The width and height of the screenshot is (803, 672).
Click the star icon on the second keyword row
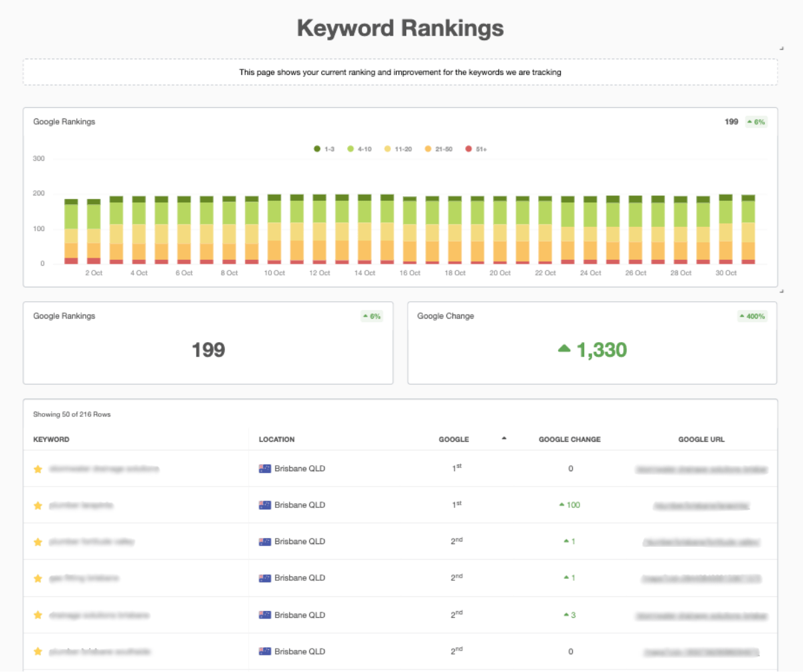pyautogui.click(x=38, y=505)
